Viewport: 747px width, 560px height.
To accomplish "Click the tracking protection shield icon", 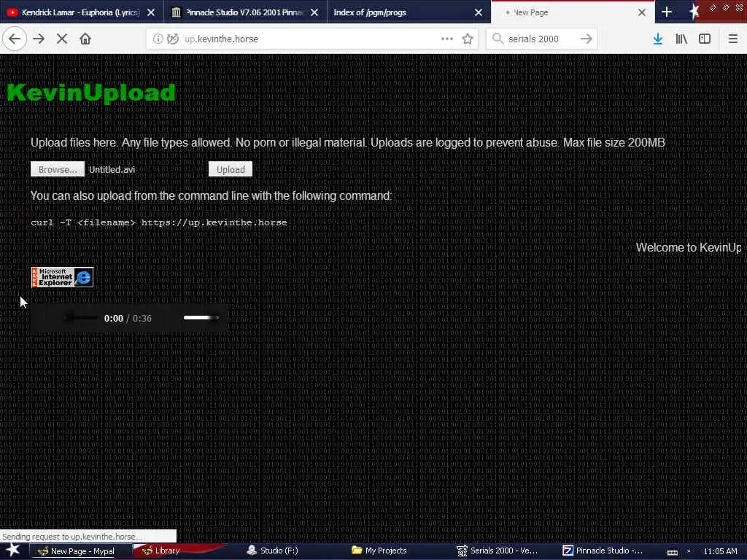I will tap(173, 39).
